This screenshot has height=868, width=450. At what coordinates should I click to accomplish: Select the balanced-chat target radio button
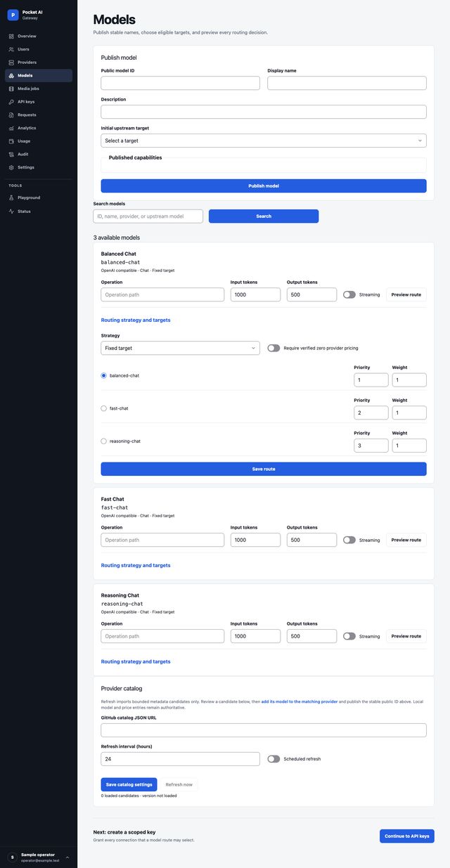(104, 375)
